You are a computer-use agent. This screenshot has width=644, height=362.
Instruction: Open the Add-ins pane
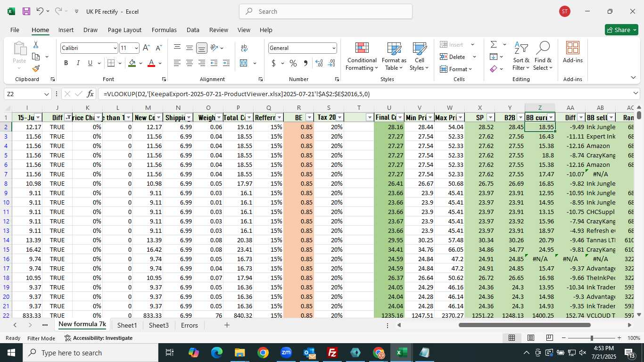pyautogui.click(x=572, y=52)
